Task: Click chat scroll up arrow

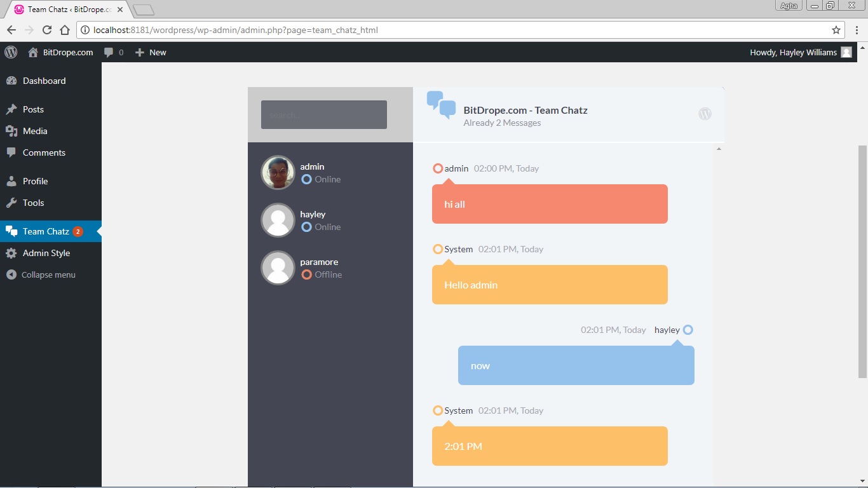Action: click(719, 149)
